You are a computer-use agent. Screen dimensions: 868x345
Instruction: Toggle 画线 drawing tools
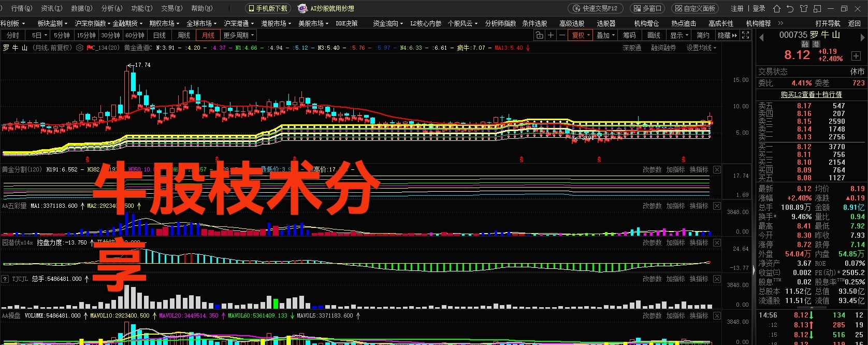point(654,35)
